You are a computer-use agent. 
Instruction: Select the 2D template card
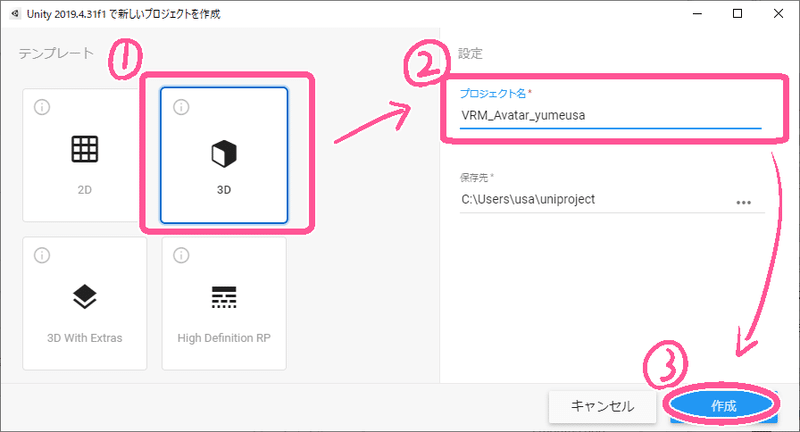point(84,155)
